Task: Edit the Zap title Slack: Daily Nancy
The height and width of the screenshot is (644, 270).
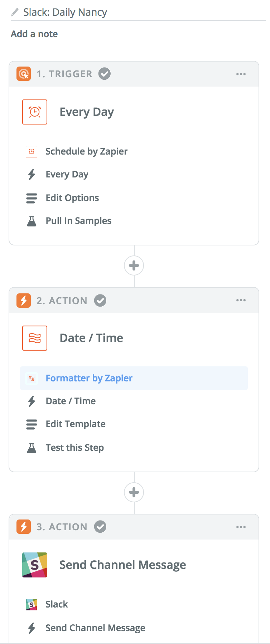Action: (x=65, y=13)
